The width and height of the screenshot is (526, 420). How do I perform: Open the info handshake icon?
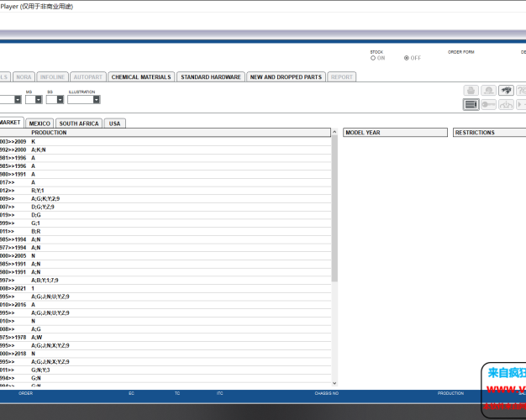click(x=506, y=105)
